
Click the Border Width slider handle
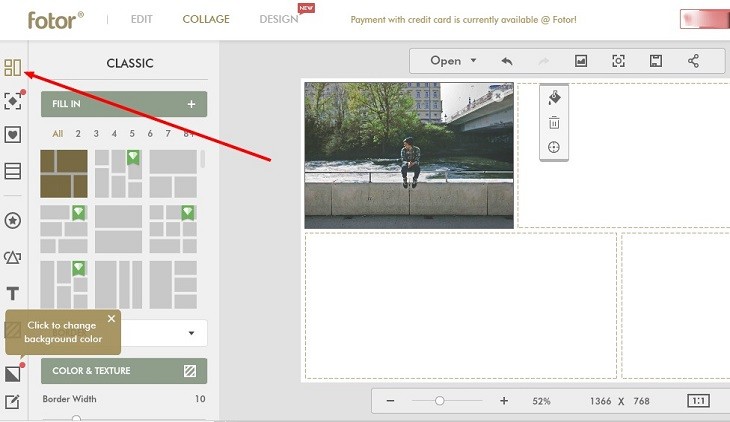[76, 418]
